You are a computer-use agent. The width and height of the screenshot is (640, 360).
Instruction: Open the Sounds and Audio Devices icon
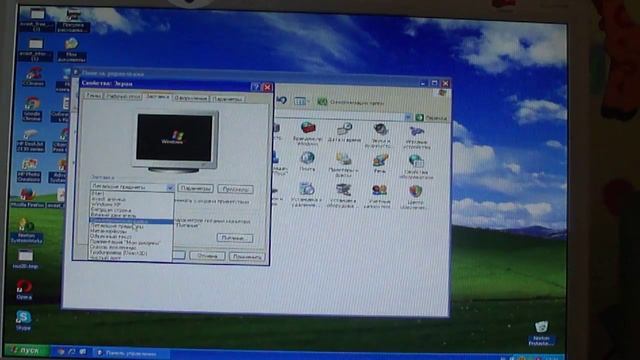pyautogui.click(x=379, y=135)
